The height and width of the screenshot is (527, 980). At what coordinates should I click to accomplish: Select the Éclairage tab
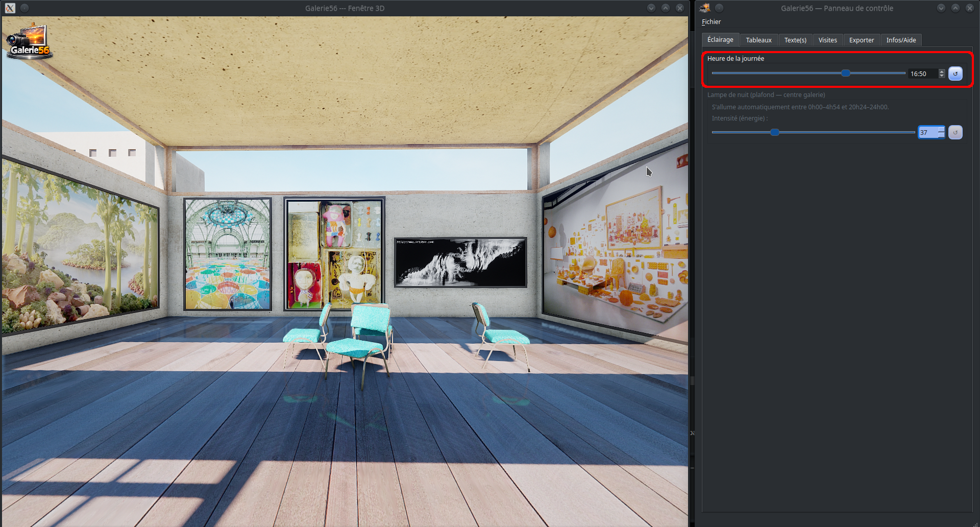click(720, 40)
